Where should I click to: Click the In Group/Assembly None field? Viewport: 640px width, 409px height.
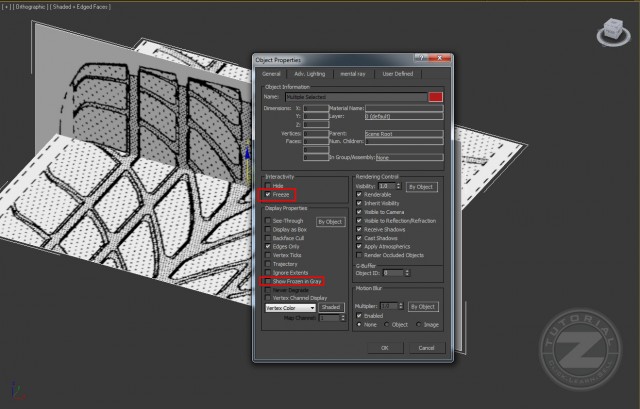point(409,158)
